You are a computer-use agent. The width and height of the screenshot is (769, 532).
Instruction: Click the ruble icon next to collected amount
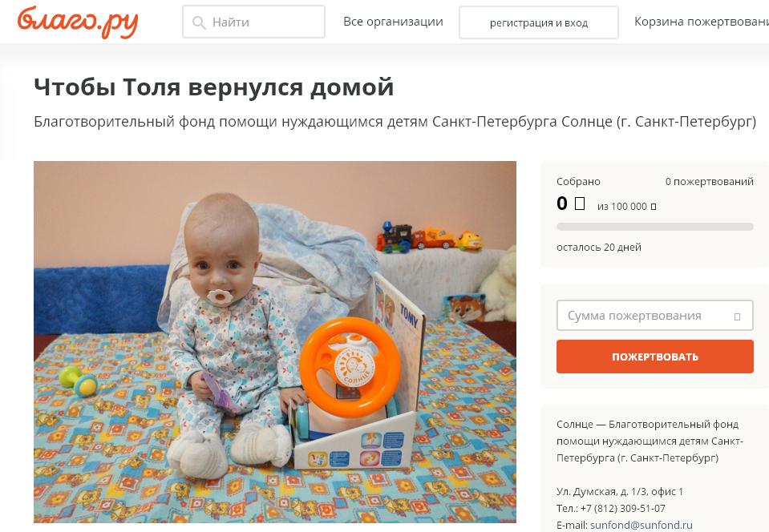579,204
